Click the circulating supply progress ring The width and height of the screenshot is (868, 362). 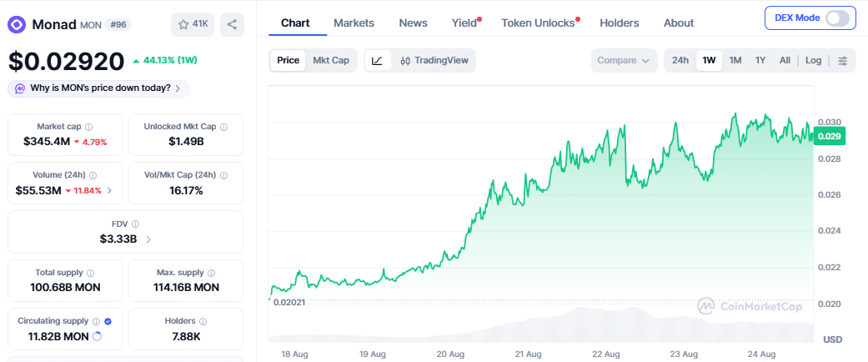tap(97, 336)
